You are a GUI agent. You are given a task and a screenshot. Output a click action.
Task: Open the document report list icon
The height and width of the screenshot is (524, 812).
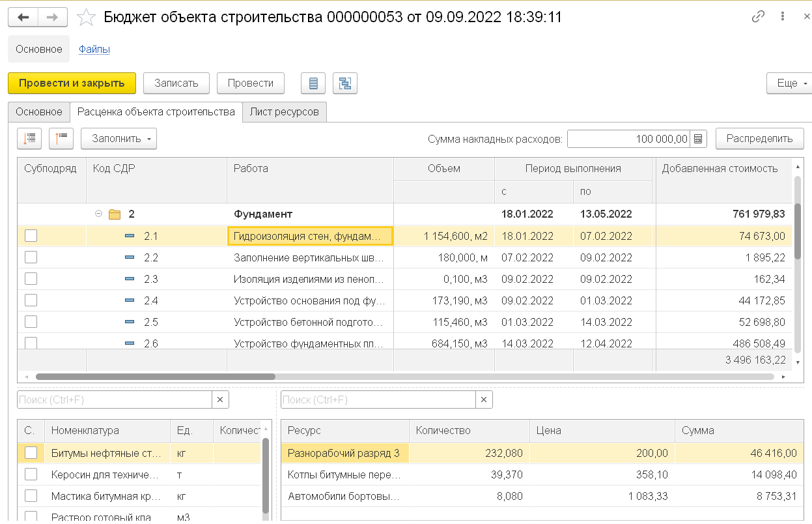[x=313, y=83]
